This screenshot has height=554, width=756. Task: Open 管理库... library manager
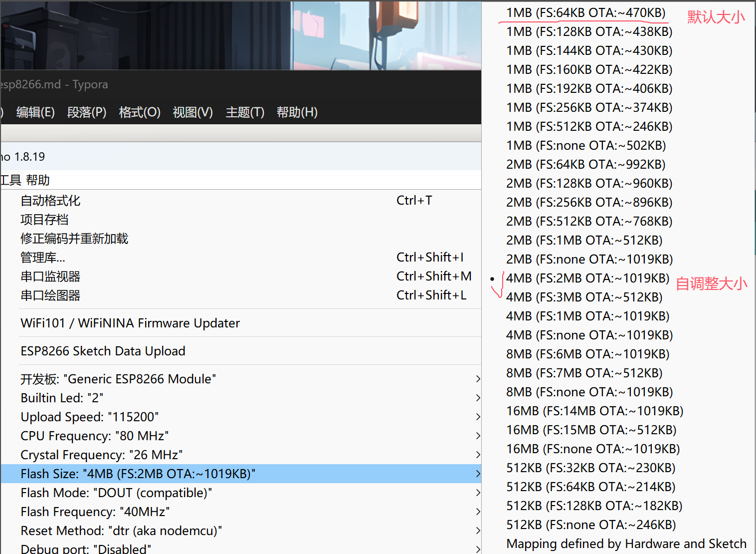[x=241, y=257]
